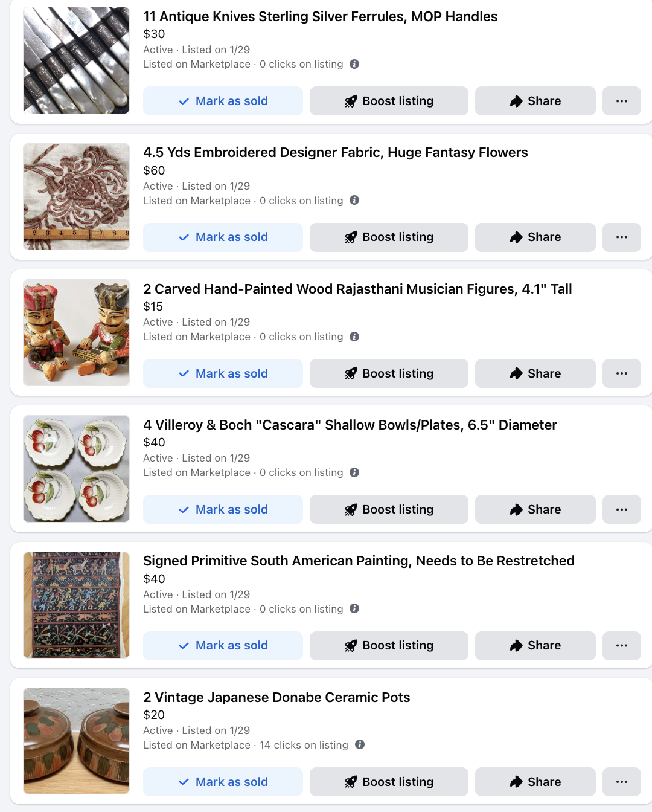Share the Japanese Donabe Ceramic Pots listing

[x=535, y=782]
